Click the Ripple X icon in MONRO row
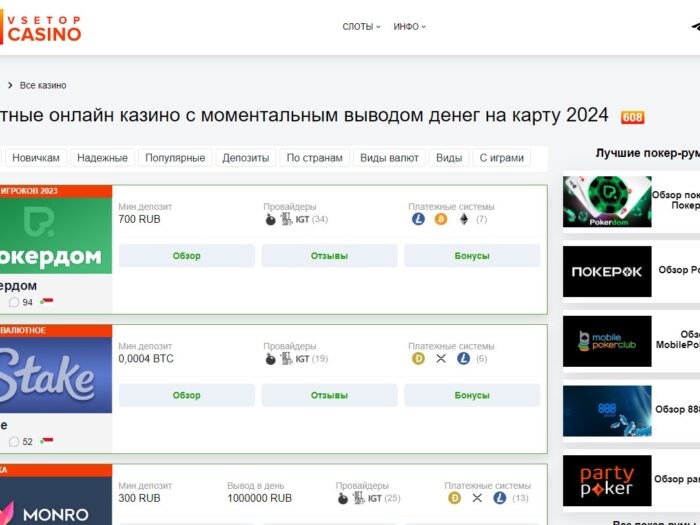This screenshot has height=525, width=700. coord(477,498)
